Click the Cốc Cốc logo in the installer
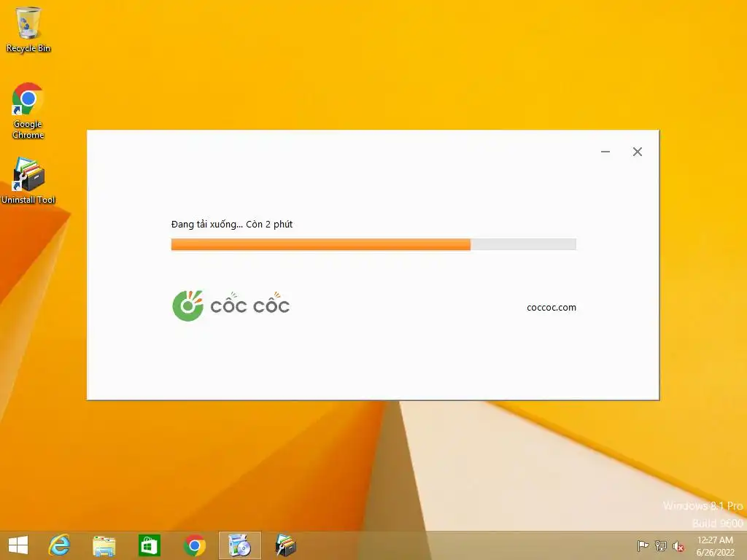 pyautogui.click(x=231, y=306)
